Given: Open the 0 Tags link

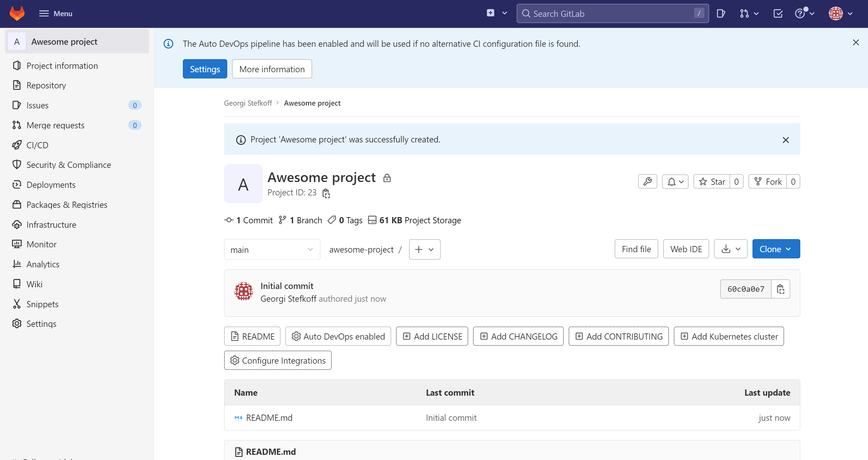Looking at the screenshot, I should point(345,220).
